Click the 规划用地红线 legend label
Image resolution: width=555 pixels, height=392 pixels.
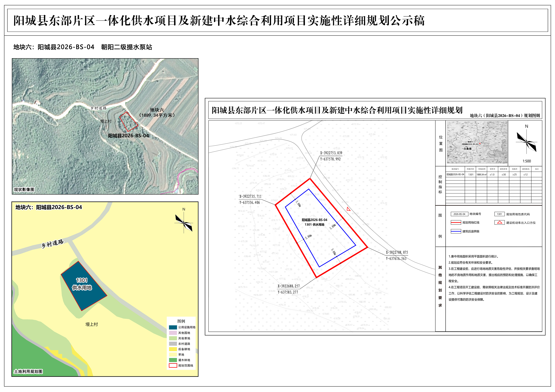[471, 222]
